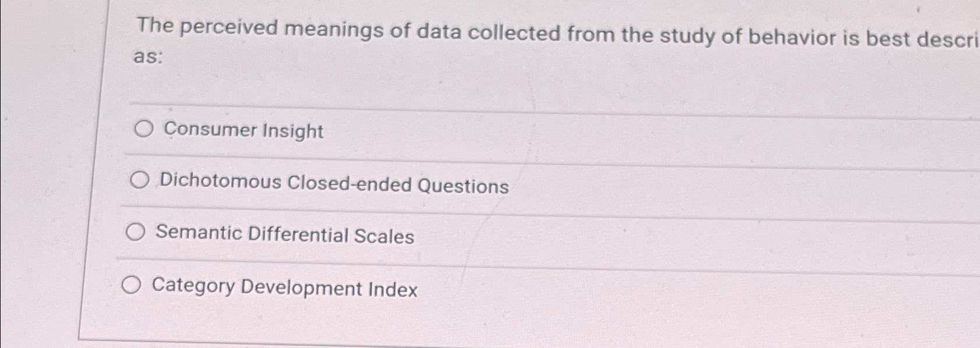Click the Semantic Differential Scales text

[285, 236]
